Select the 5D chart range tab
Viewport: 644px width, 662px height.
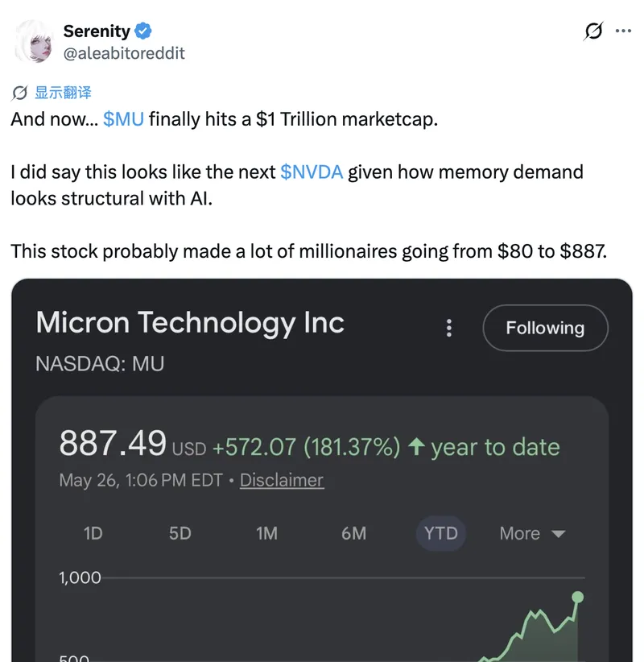pyautogui.click(x=180, y=533)
